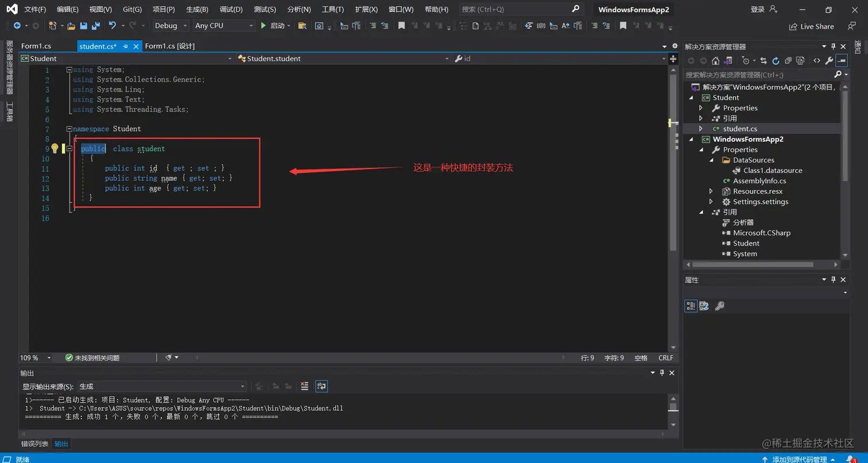Expand the Resources.resx node
Image resolution: width=868 pixels, height=463 pixels.
pyautogui.click(x=711, y=191)
